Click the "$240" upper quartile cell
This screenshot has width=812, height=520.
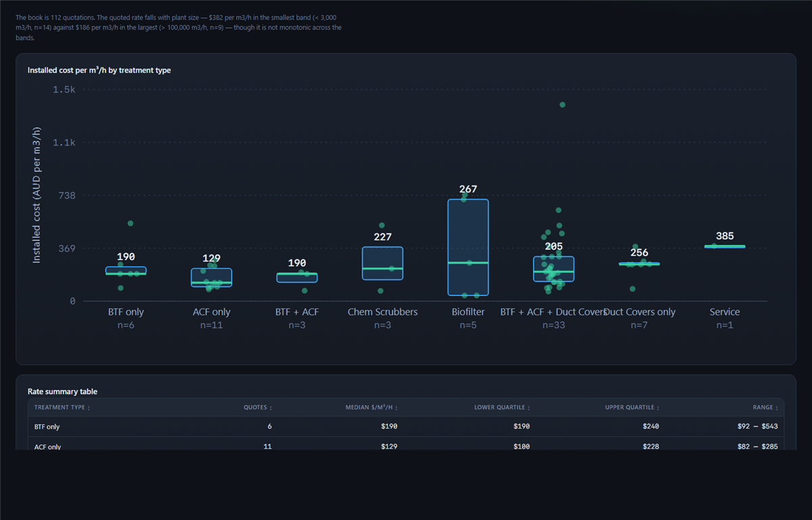click(x=651, y=427)
